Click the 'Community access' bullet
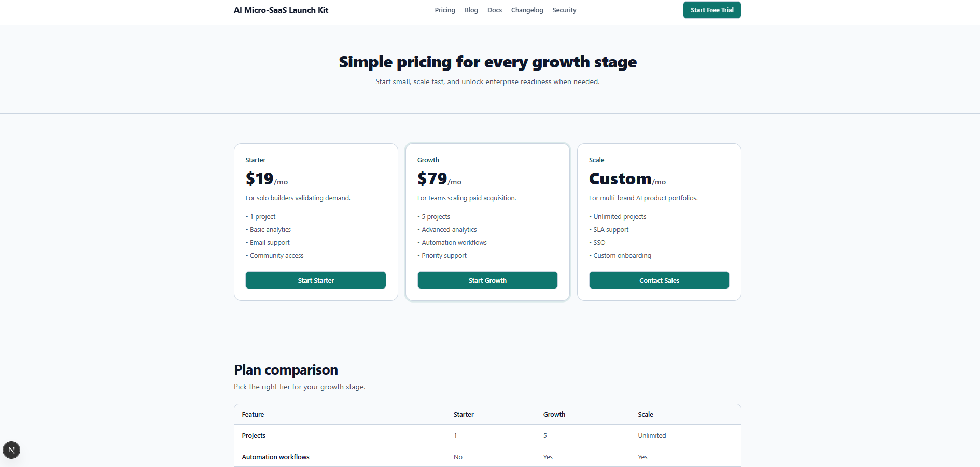 pyautogui.click(x=275, y=256)
